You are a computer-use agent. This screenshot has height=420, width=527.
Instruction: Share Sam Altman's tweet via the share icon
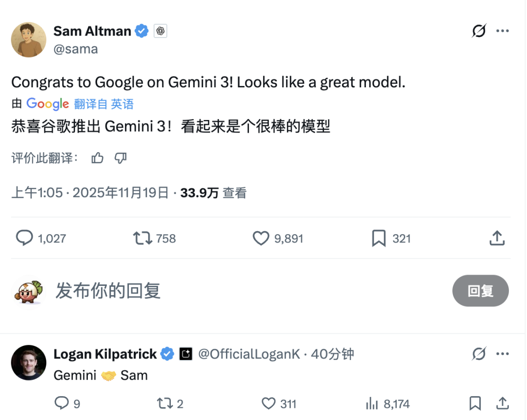tap(497, 238)
